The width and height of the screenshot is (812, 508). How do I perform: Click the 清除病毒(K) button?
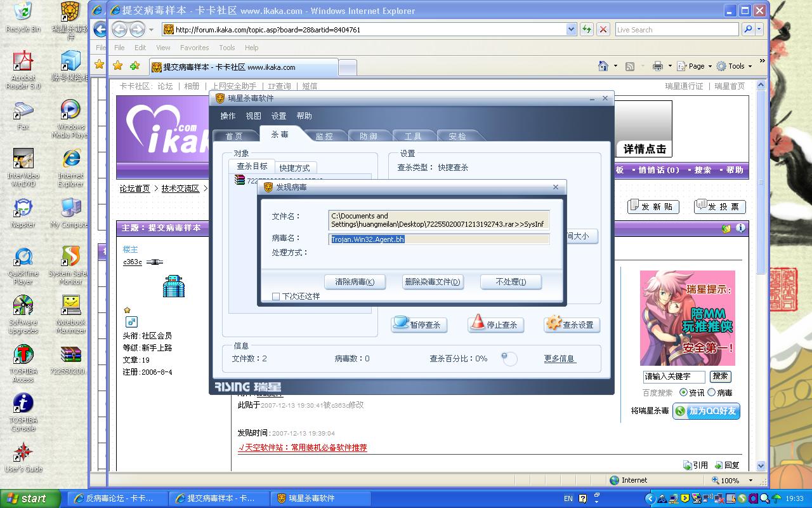coord(355,281)
